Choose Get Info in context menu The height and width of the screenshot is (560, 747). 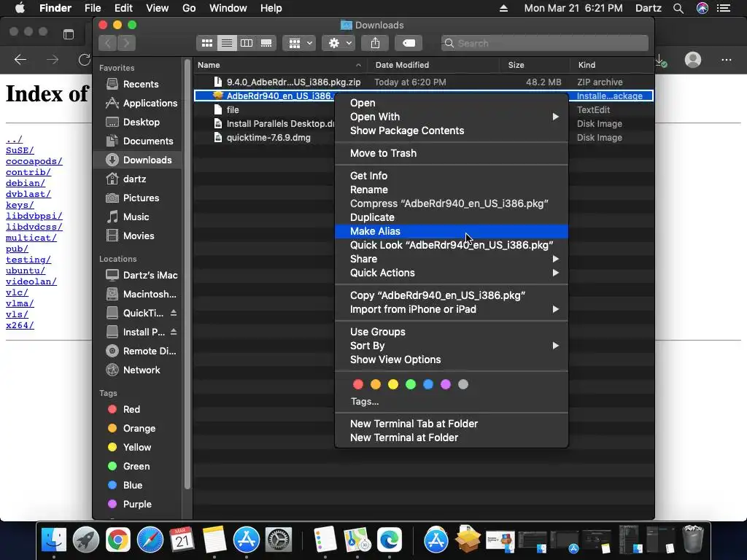click(x=451, y=176)
